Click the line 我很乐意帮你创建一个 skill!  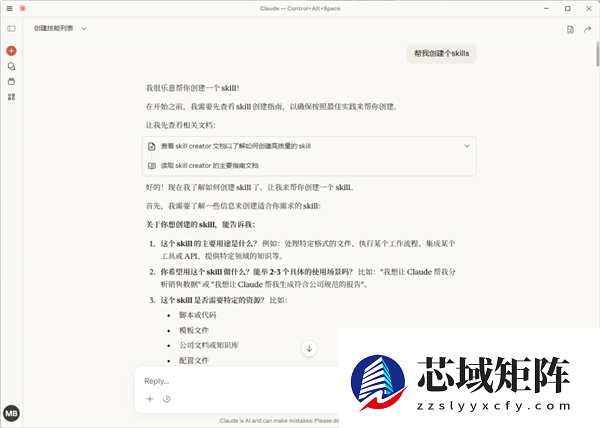pyautogui.click(x=193, y=88)
